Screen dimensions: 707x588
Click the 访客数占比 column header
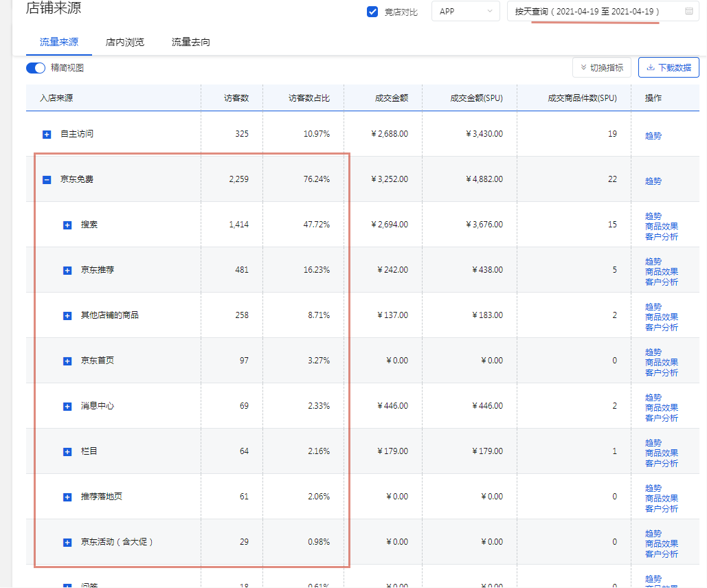click(309, 98)
